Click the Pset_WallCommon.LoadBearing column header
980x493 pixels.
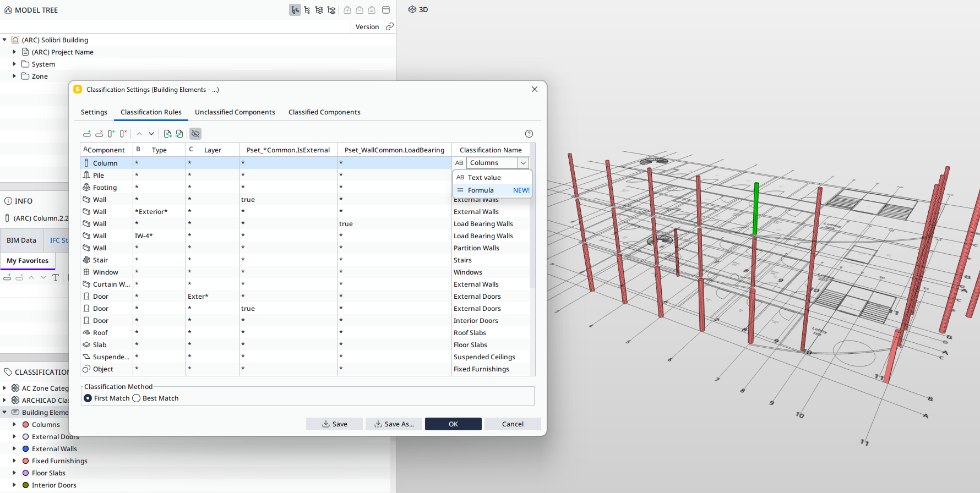click(x=394, y=150)
